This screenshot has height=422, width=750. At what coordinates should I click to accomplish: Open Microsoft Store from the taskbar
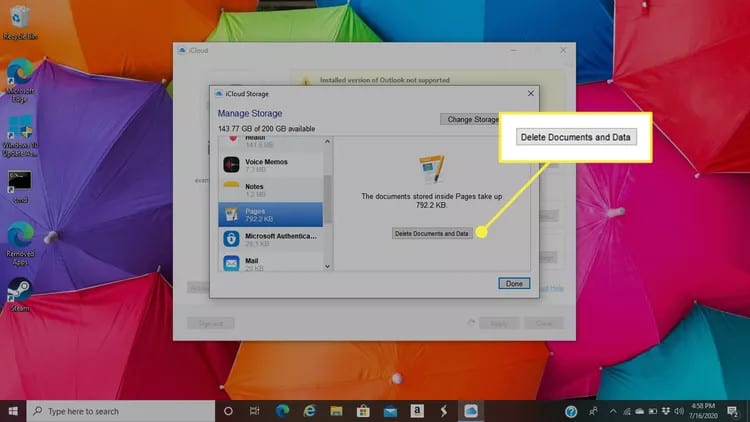point(363,411)
